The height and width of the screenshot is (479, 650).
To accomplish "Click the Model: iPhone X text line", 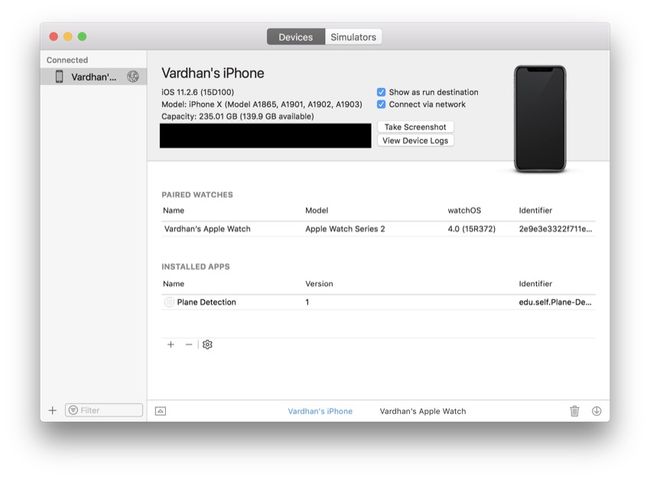I will [262, 104].
